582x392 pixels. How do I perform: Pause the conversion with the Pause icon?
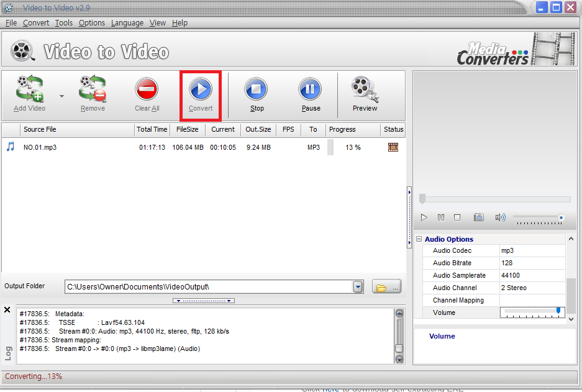point(310,90)
